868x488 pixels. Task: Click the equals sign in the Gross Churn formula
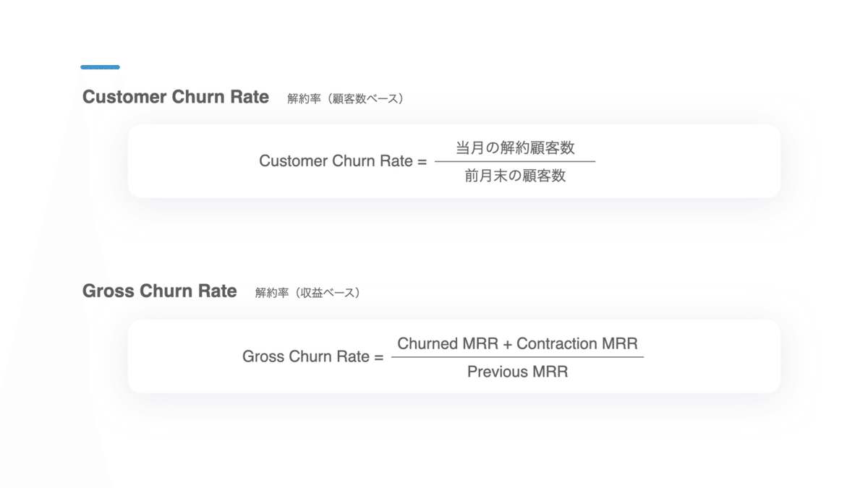click(x=378, y=356)
